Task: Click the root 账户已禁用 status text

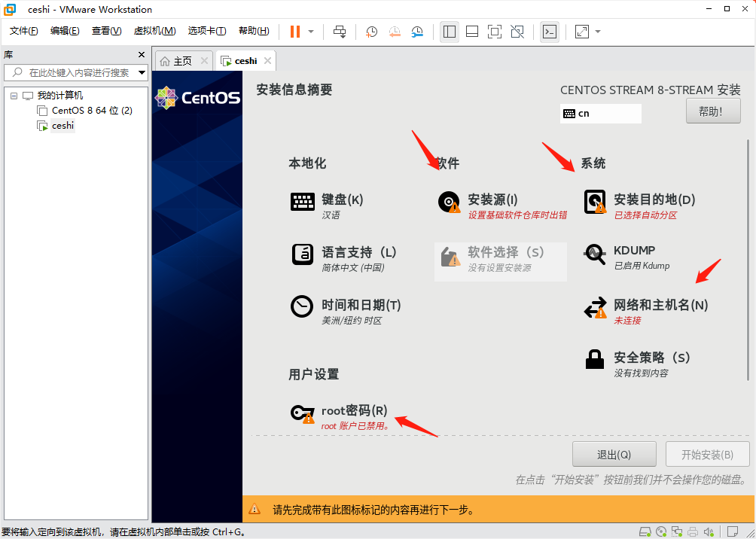Action: 355,426
